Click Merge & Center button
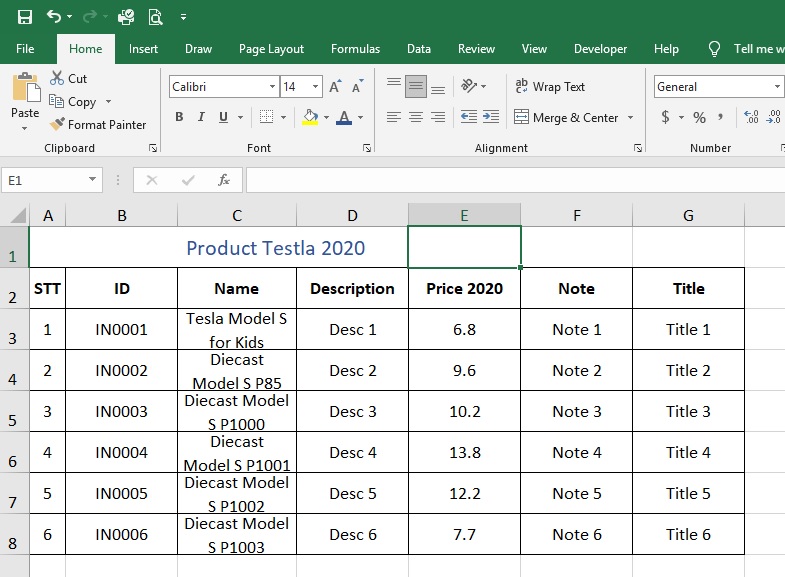785x577 pixels. [566, 118]
